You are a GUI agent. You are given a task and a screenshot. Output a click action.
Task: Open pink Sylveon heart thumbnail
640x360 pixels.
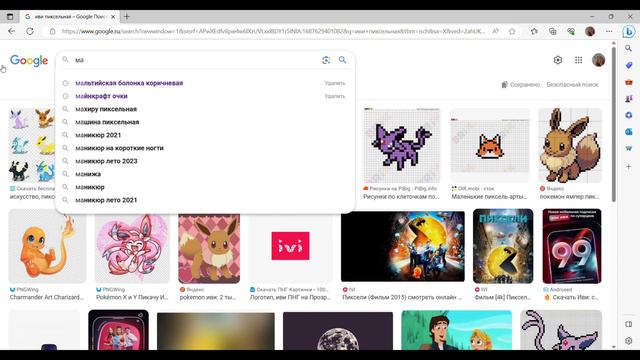click(132, 248)
